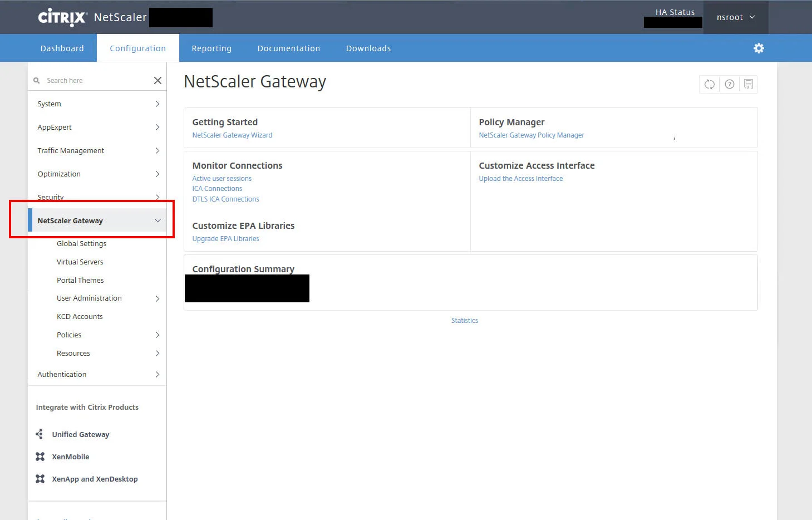
Task: Click Upload the Access Interface link
Action: click(521, 179)
